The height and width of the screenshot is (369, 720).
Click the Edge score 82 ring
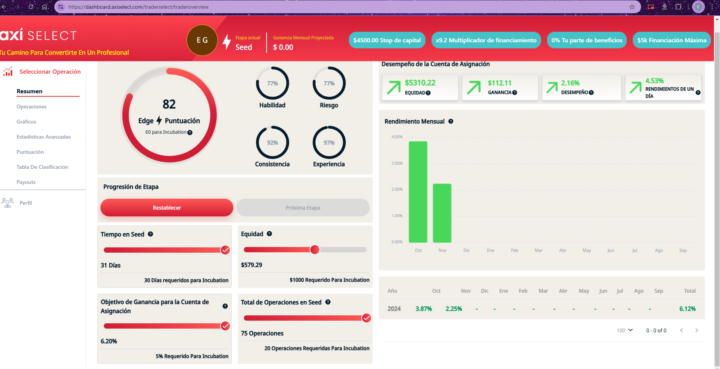click(169, 115)
